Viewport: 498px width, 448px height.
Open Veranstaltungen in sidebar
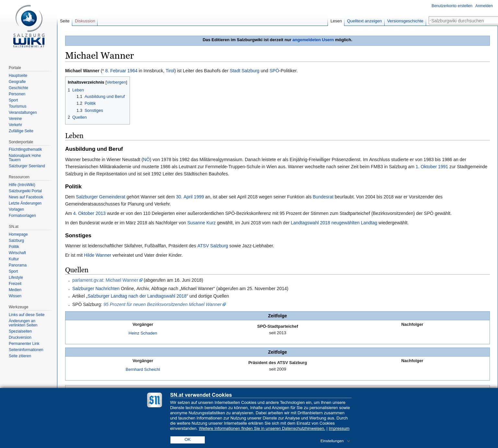[23, 112]
